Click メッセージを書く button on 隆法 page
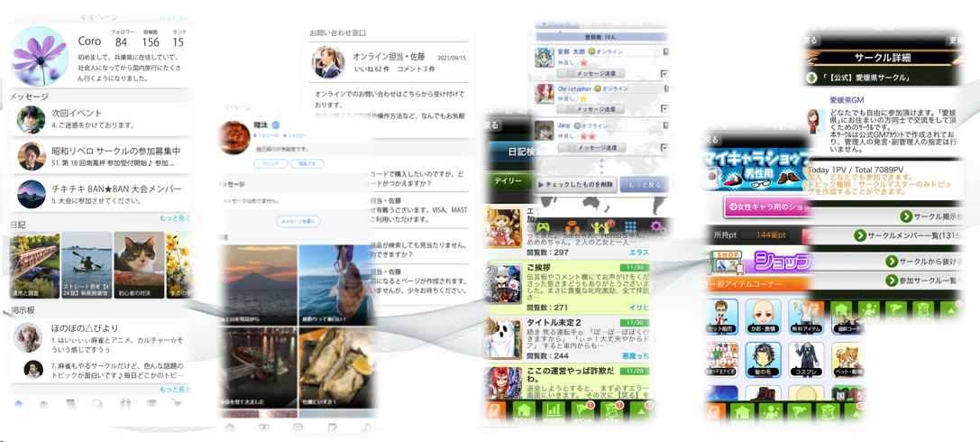 298,221
